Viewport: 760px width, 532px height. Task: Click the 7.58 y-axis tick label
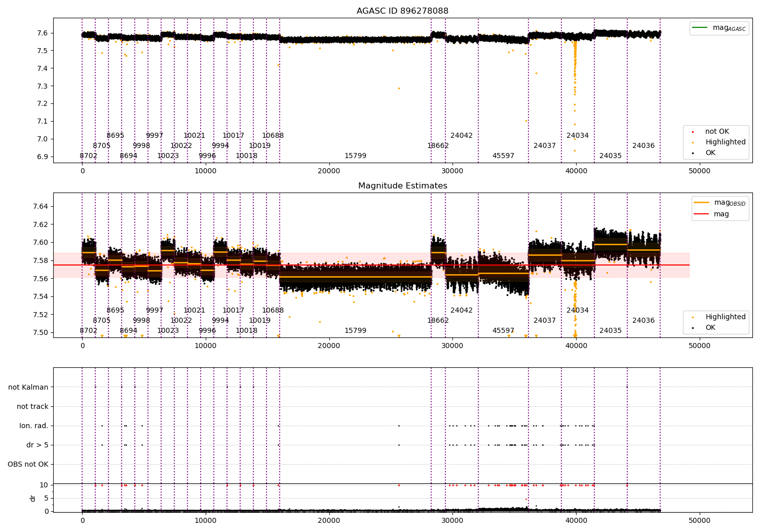pyautogui.click(x=41, y=260)
